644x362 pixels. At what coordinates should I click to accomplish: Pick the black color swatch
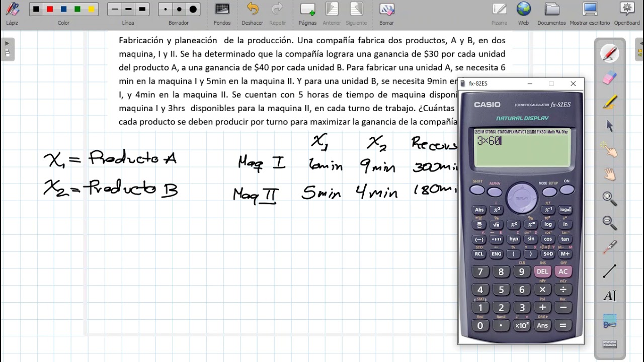click(36, 9)
